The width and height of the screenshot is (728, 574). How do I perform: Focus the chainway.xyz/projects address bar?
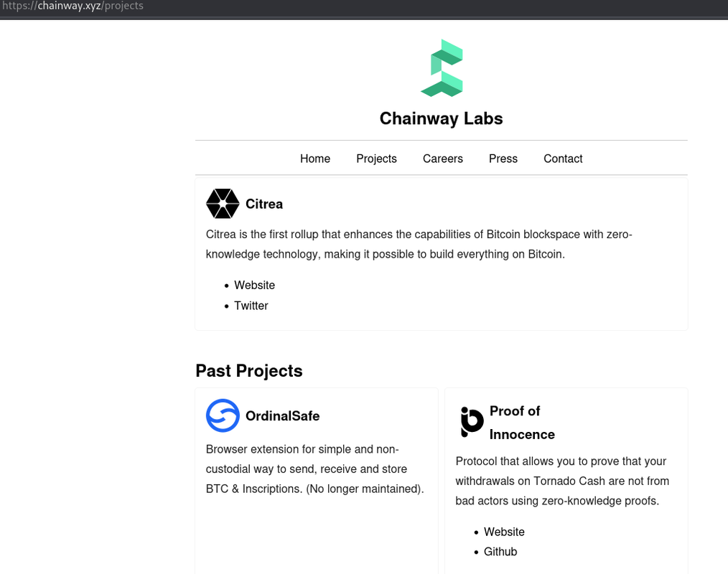73,6
